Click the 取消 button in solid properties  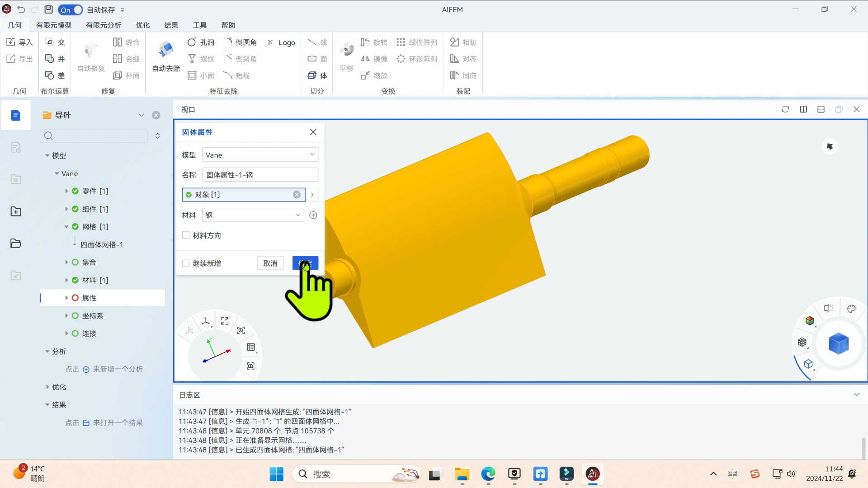tap(270, 263)
